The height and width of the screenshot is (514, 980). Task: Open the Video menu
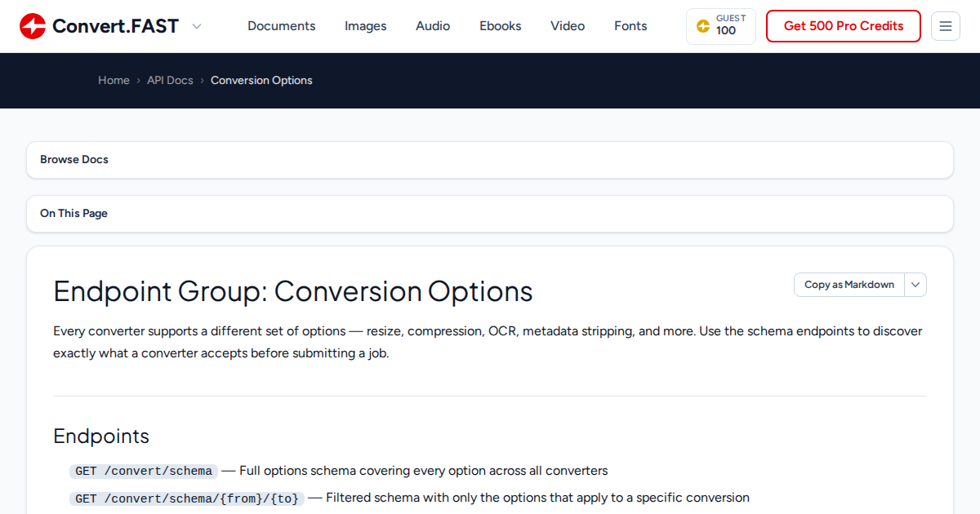coord(568,26)
